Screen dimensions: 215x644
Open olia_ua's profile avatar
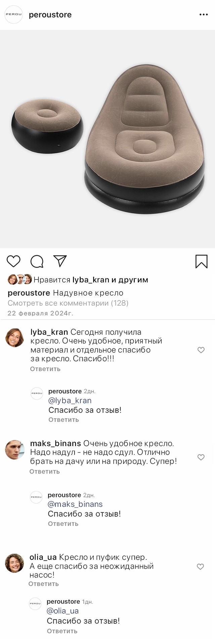[14, 563]
